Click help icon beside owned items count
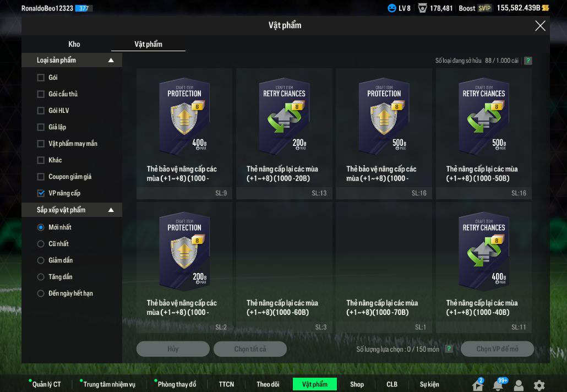This screenshot has width=567, height=392. click(528, 61)
